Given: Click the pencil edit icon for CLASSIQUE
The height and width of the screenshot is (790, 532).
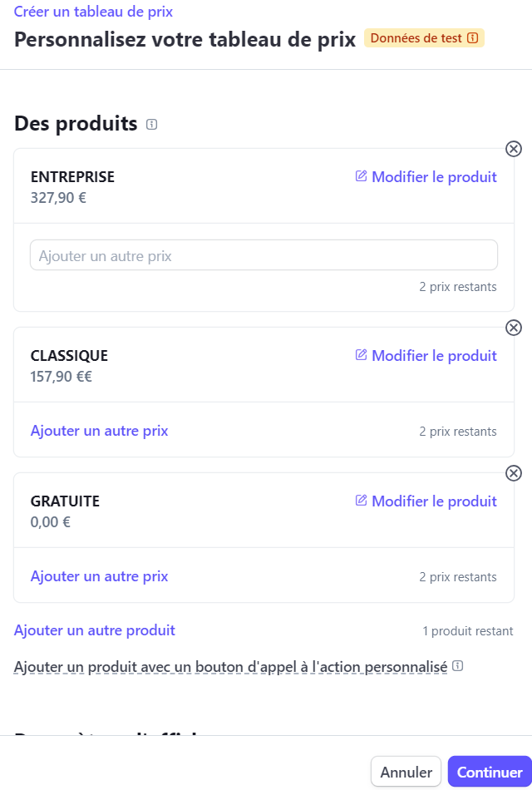Looking at the screenshot, I should click(x=362, y=355).
